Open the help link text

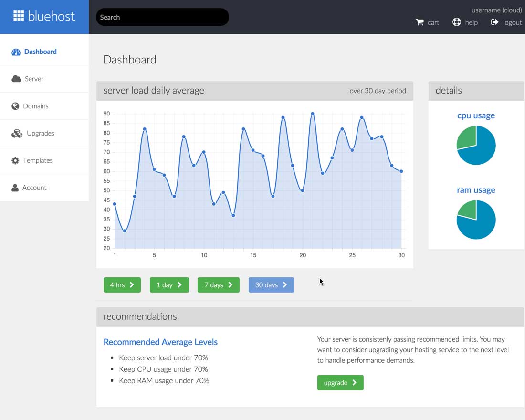tap(472, 22)
